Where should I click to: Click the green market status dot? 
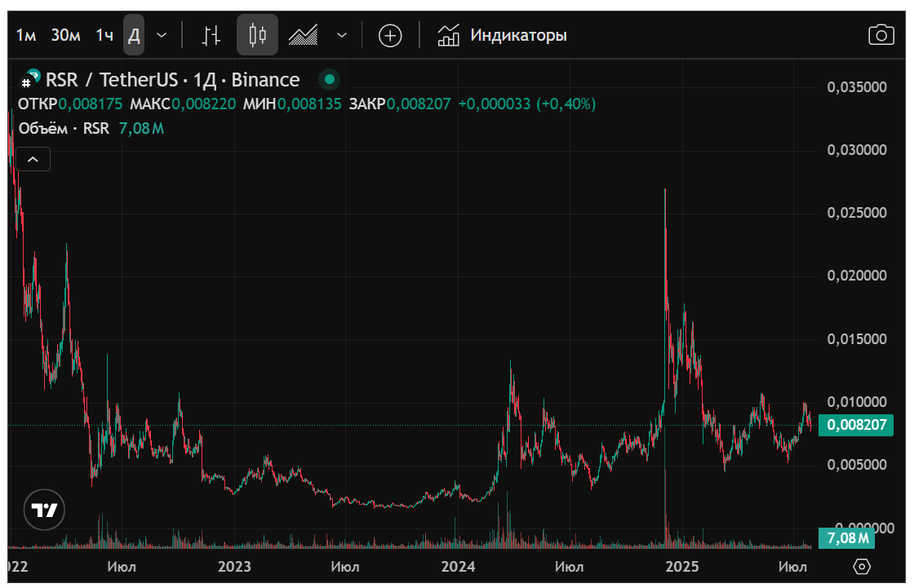pyautogui.click(x=330, y=79)
